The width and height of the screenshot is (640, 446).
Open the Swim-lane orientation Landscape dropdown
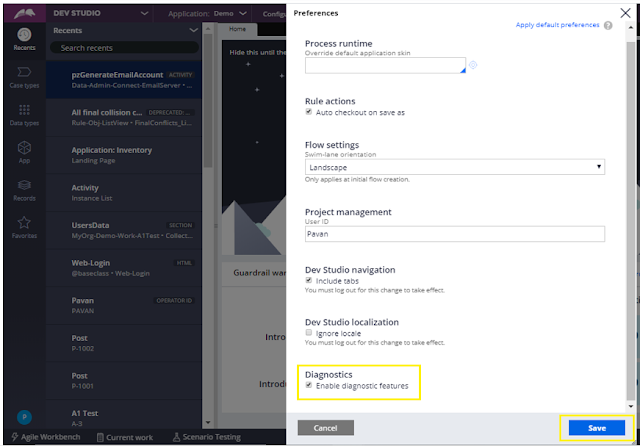[455, 167]
